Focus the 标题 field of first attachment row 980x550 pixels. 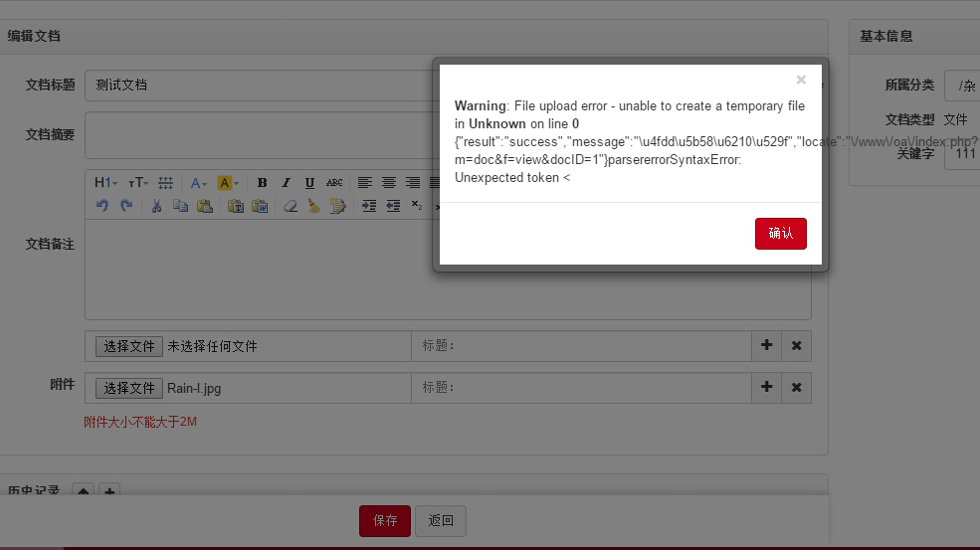tap(581, 346)
